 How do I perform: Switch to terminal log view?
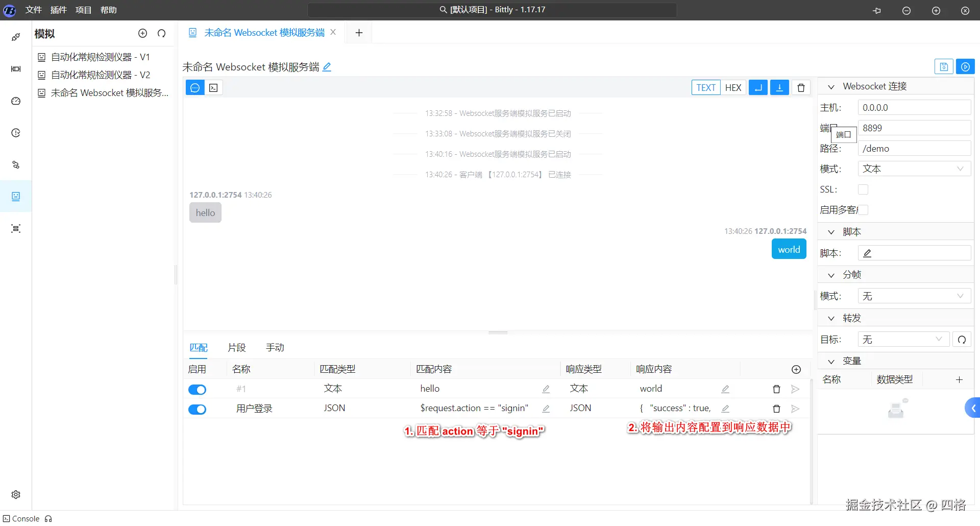(213, 88)
